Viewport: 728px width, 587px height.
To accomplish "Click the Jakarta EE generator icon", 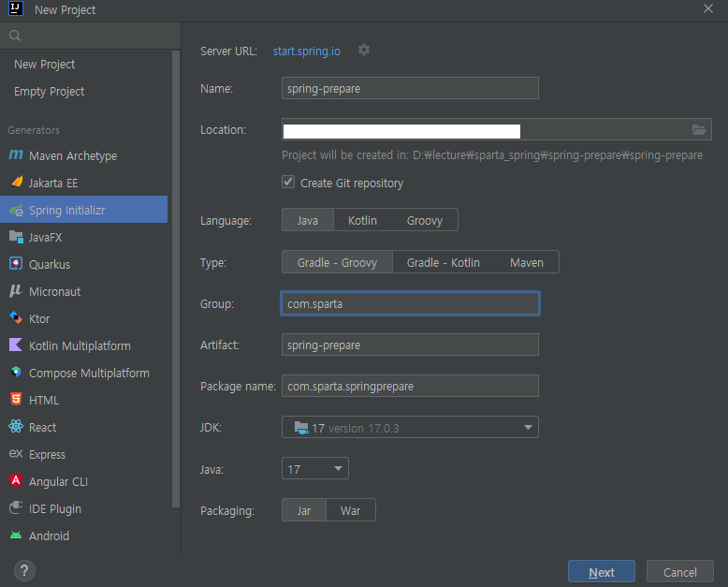I will pyautogui.click(x=16, y=182).
